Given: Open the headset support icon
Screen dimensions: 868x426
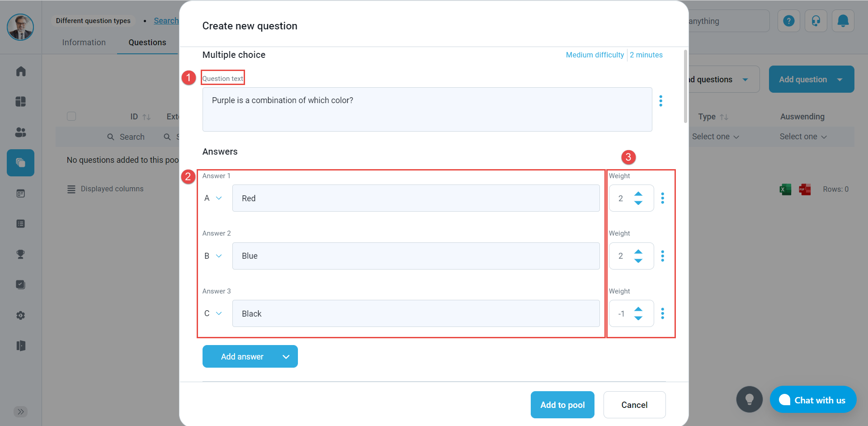Looking at the screenshot, I should [x=816, y=21].
